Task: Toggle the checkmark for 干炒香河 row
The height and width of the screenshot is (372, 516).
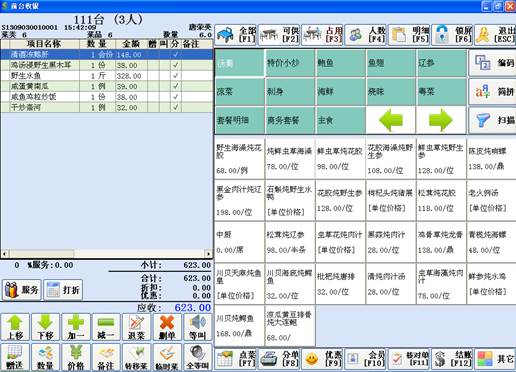Action: point(175,107)
